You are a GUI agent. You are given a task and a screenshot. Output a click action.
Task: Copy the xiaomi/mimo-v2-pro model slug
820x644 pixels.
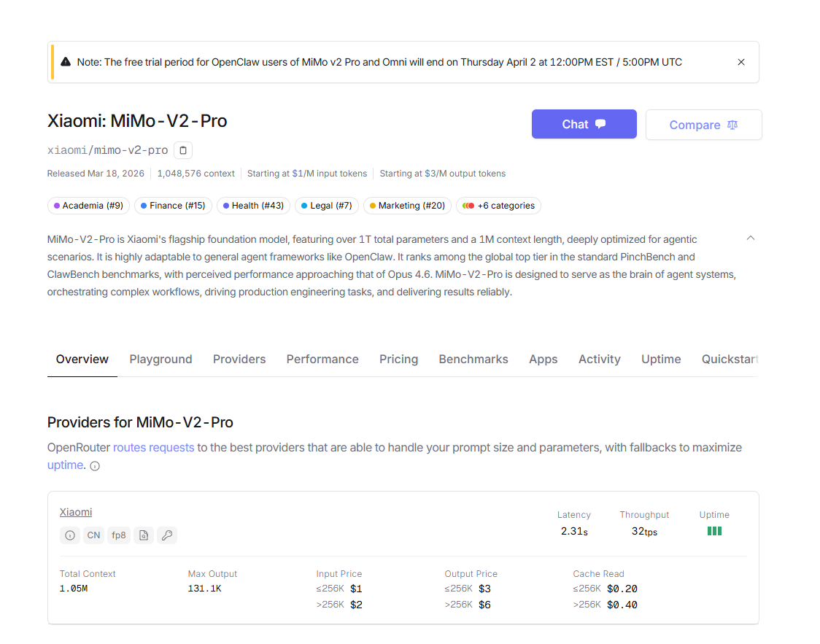tap(183, 150)
